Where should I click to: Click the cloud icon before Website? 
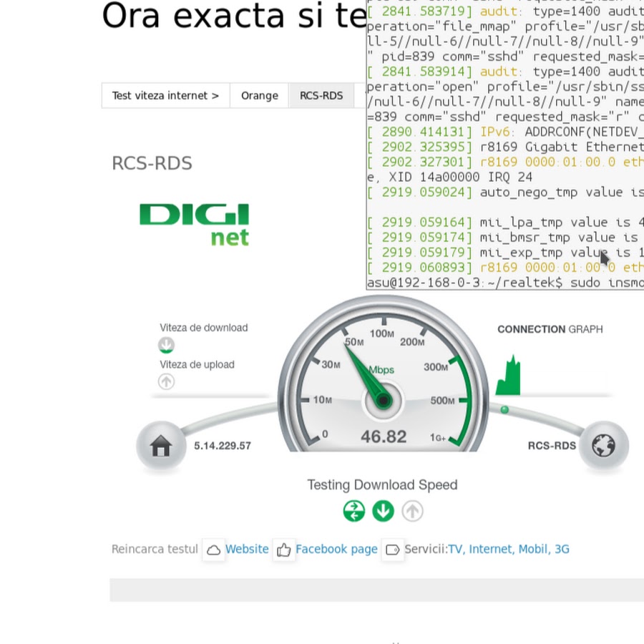tap(213, 550)
